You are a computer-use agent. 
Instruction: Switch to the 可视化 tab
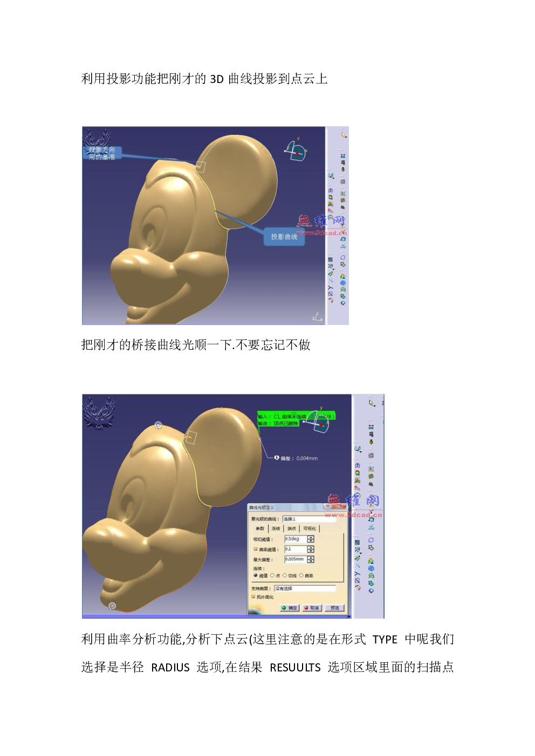(x=310, y=529)
